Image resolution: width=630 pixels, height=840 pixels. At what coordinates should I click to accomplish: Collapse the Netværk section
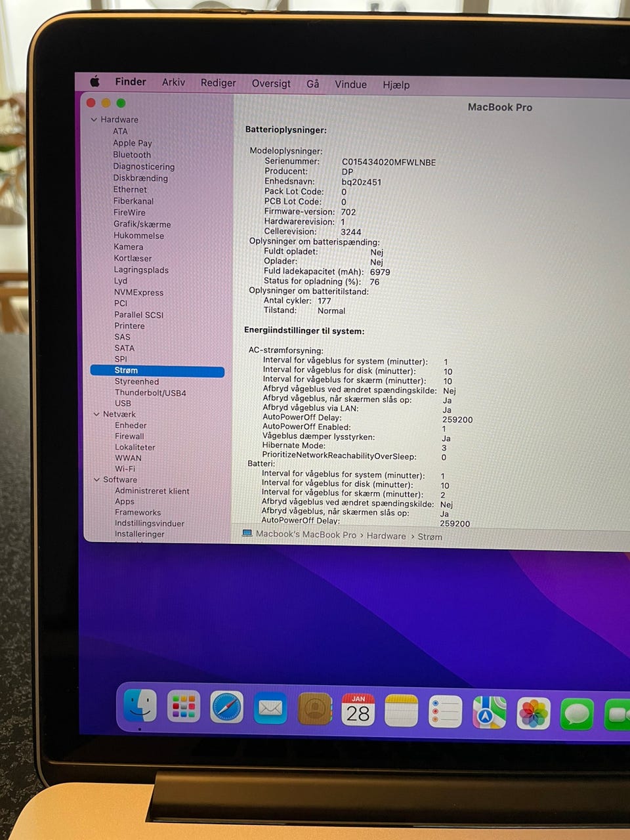click(x=96, y=414)
